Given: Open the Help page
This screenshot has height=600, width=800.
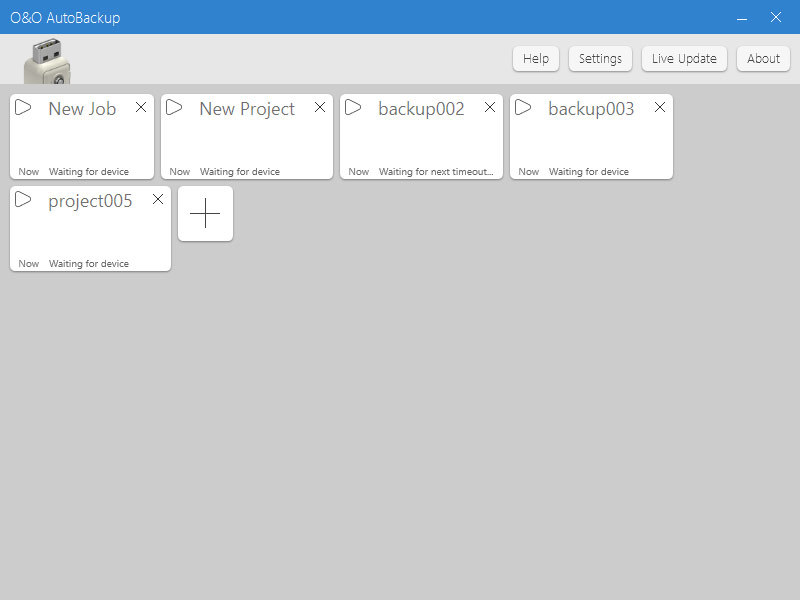Looking at the screenshot, I should [536, 59].
